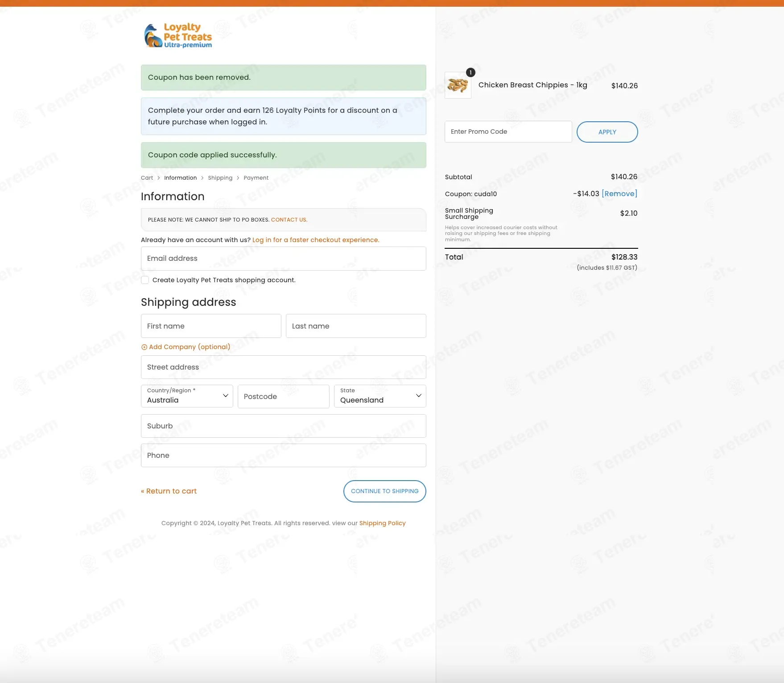Click the 126 Loyalty Points notice

283,116
